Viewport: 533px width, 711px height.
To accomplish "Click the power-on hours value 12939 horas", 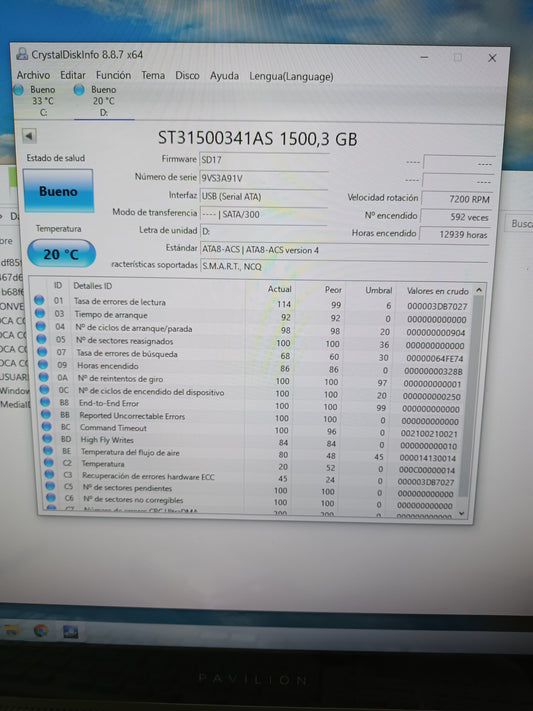I will tap(455, 234).
